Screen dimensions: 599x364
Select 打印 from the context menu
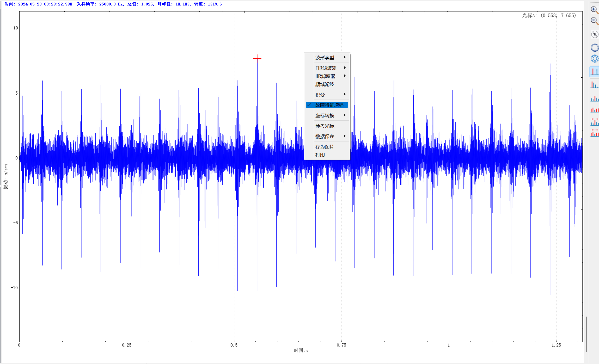(x=327, y=155)
